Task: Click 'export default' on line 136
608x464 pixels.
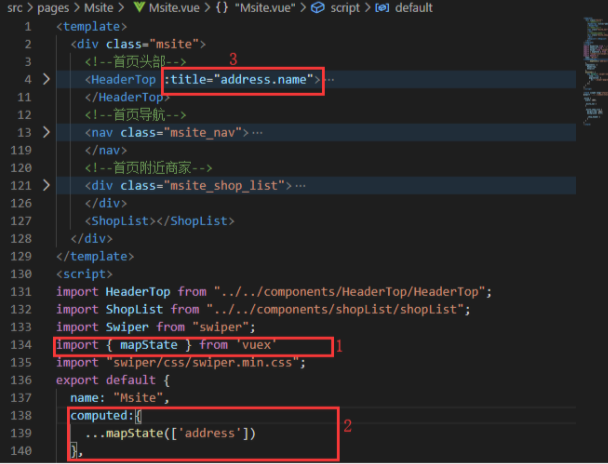Action: tap(106, 380)
